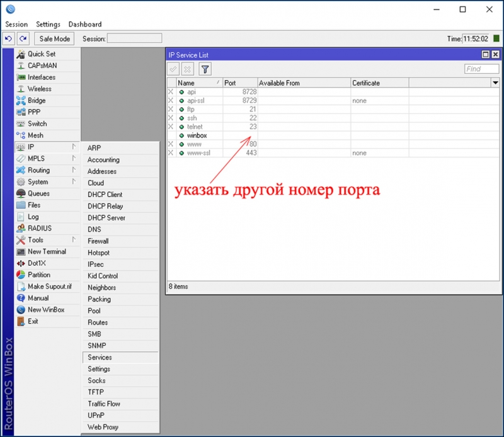
Task: Open Quick Set from the sidebar
Action: [x=42, y=54]
